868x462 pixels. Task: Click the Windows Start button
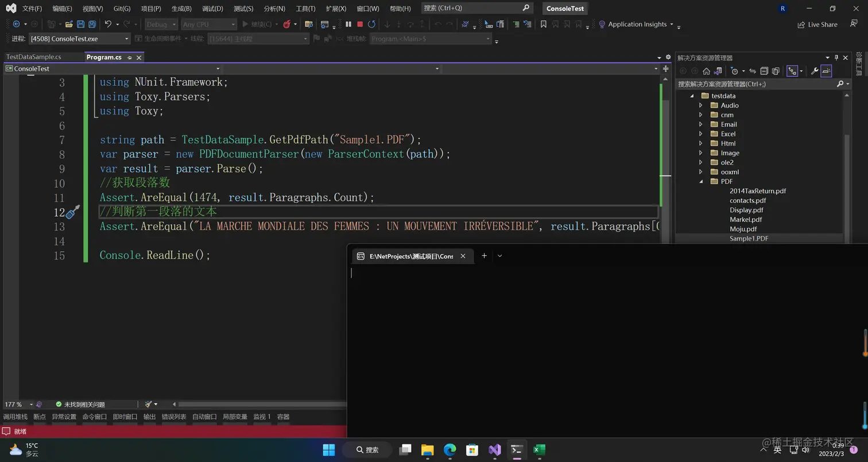click(329, 449)
